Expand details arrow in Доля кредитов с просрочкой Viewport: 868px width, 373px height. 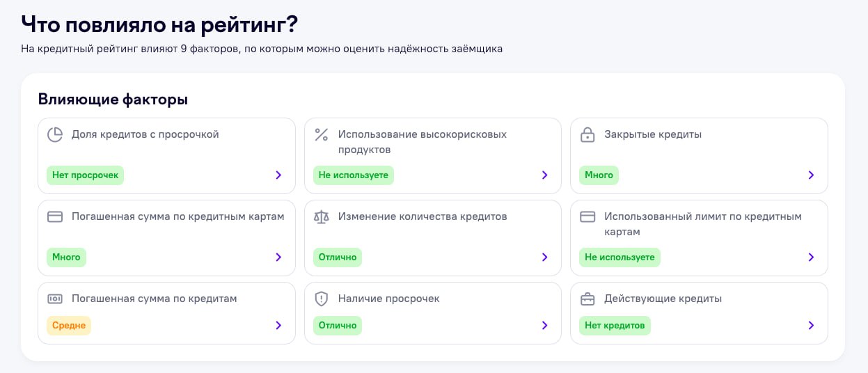point(278,175)
